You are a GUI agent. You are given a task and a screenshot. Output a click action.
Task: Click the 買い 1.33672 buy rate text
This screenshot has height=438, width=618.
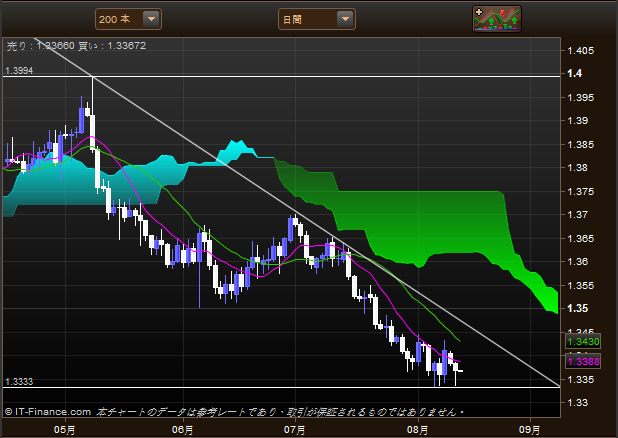[x=112, y=46]
